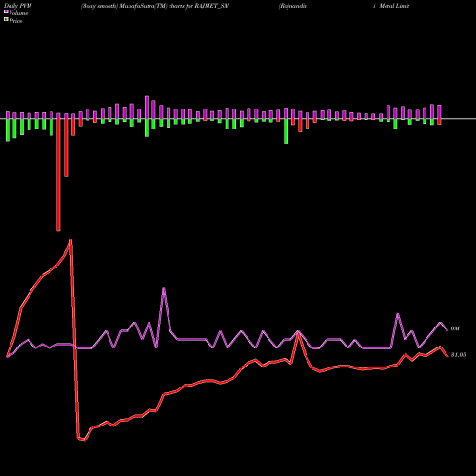Click the 81.05 price value label
Image resolution: width=476 pixels, height=476 pixels.
pyautogui.click(x=458, y=355)
